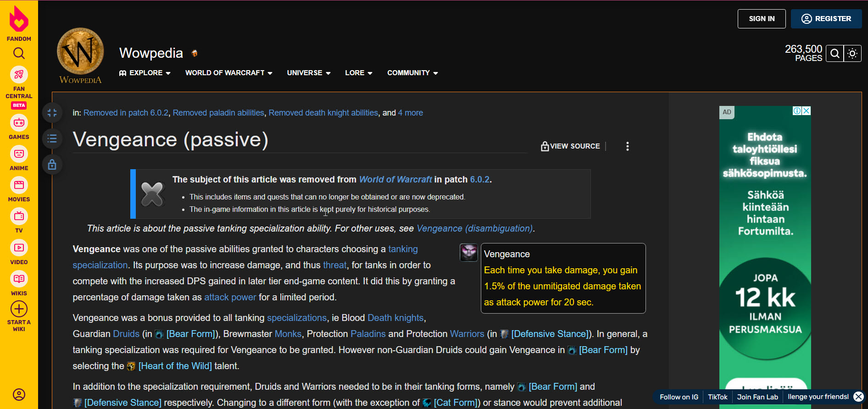Image resolution: width=868 pixels, height=409 pixels.
Task: Close the ad with X icon
Action: point(807,111)
